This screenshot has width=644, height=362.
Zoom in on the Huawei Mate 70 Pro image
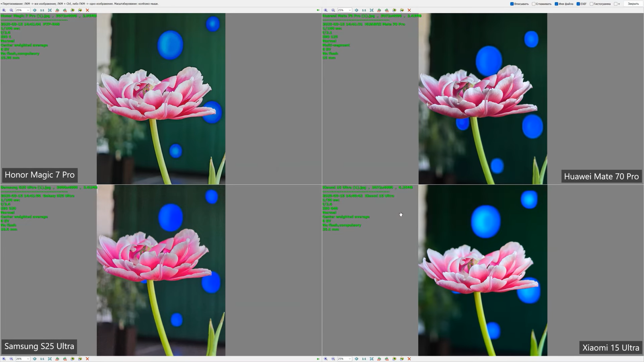pyautogui.click(x=326, y=10)
